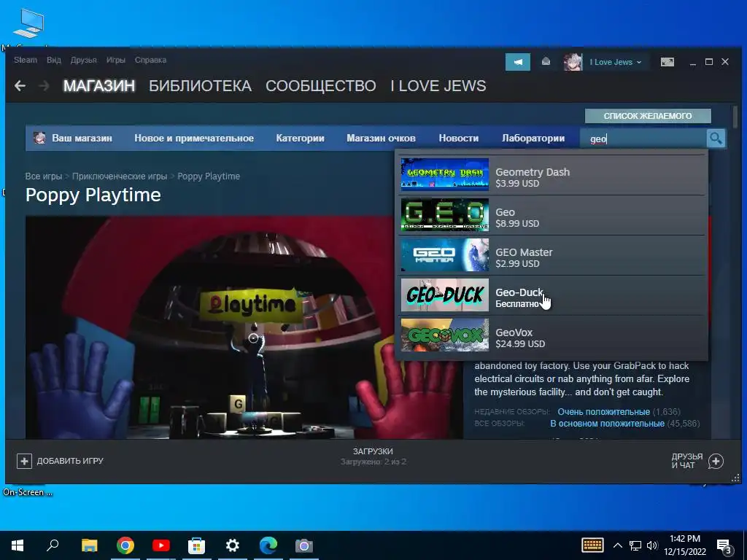Viewport: 747px width, 560px height.
Task: Click the Steam announcements megaphone icon
Action: [517, 62]
